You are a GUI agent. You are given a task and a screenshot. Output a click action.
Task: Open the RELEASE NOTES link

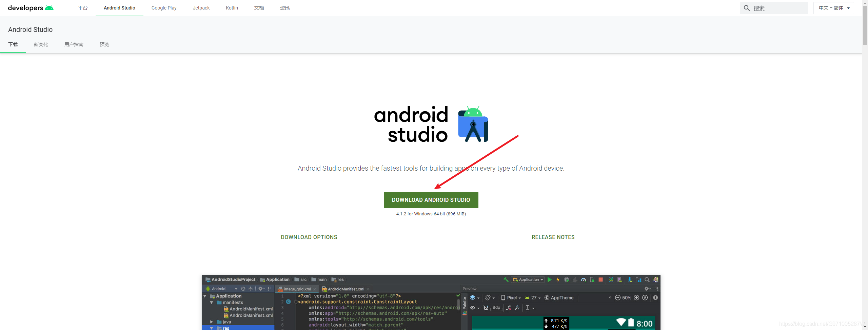tap(553, 237)
